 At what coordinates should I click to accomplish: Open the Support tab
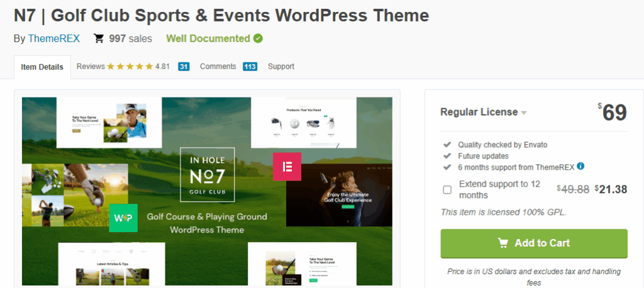pos(281,67)
